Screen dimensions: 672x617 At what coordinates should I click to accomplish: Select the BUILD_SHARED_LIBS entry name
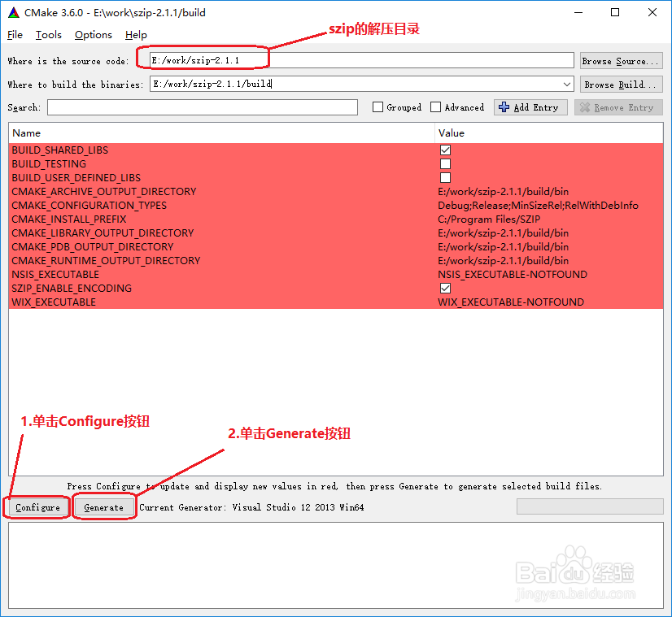point(60,150)
